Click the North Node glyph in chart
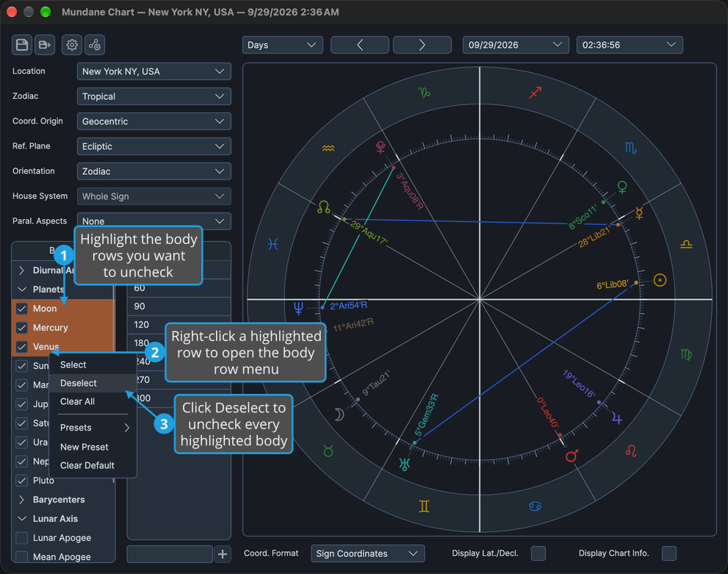728x574 pixels. click(x=324, y=207)
